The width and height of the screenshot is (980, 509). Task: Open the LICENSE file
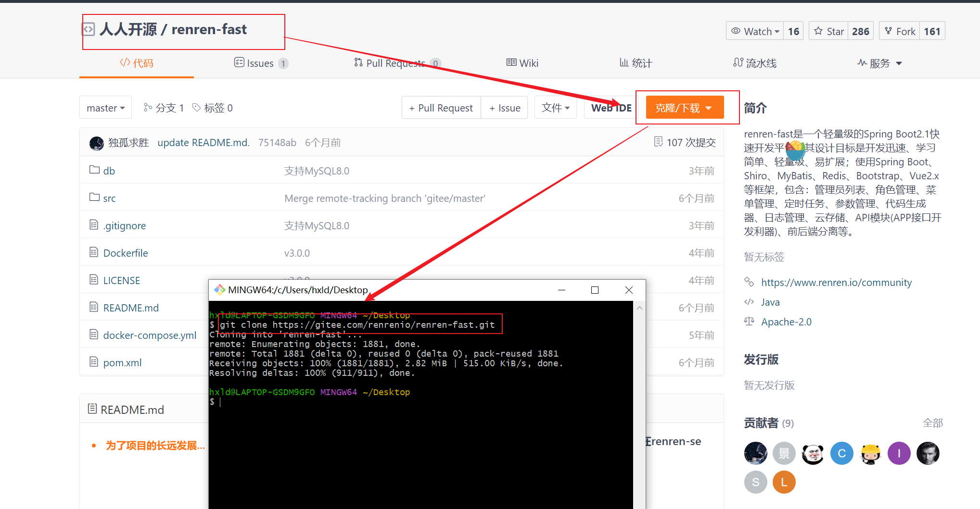pyautogui.click(x=122, y=280)
